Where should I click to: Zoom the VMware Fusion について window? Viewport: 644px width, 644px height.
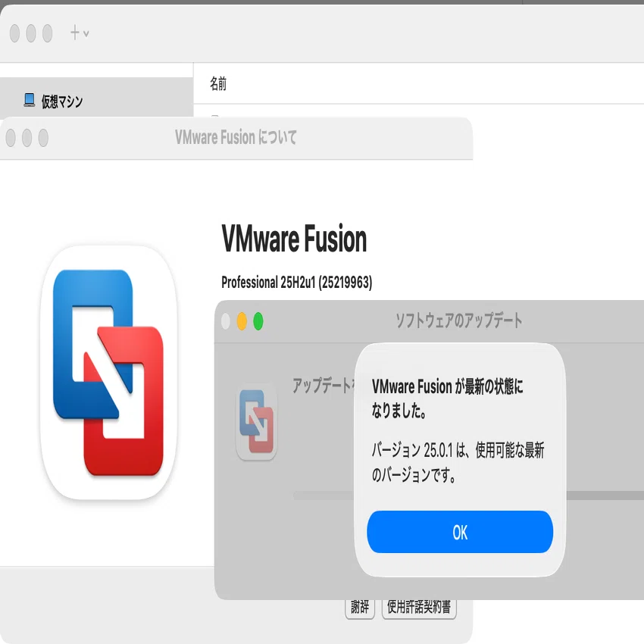click(43, 138)
